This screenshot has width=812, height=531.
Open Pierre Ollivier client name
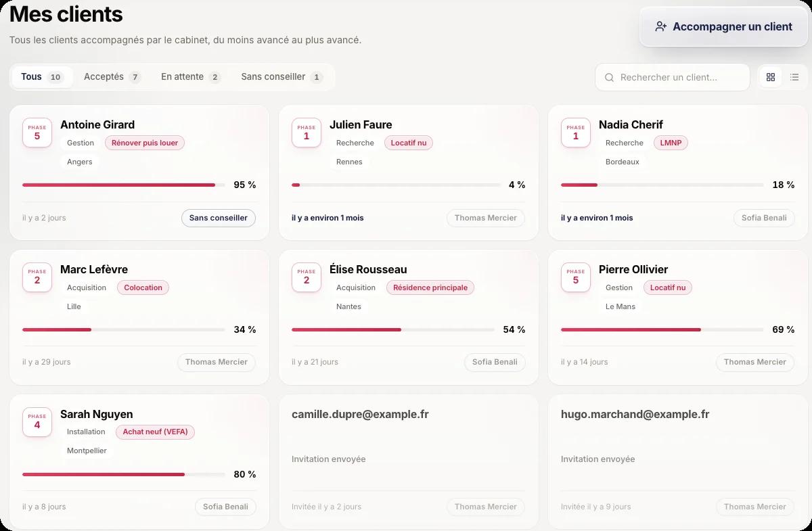(633, 269)
